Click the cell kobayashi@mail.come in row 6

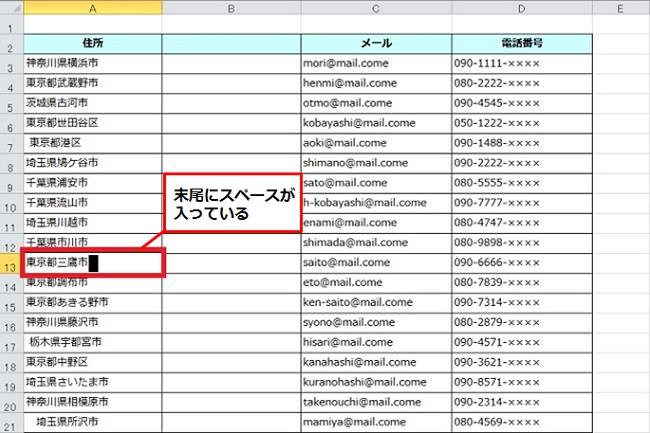coord(376,123)
